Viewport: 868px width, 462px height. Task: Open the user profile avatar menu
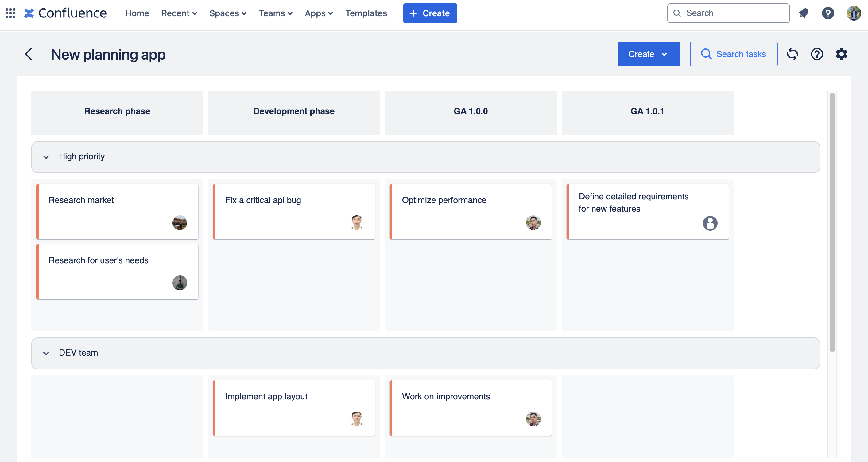click(x=853, y=13)
